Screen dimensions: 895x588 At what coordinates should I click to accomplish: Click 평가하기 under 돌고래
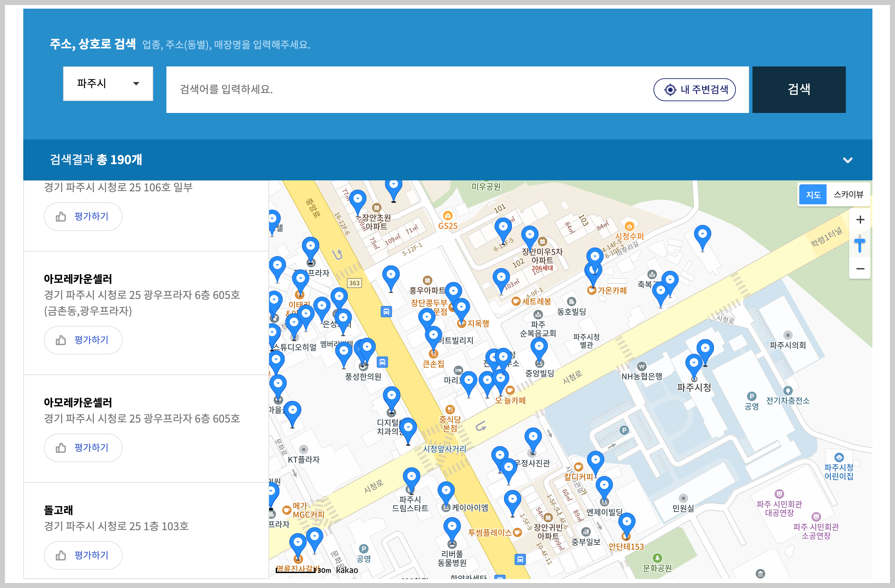[x=83, y=555]
